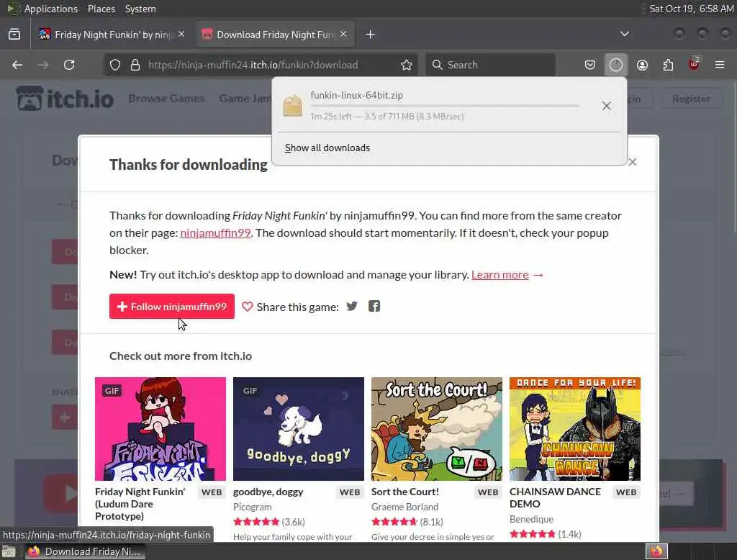The height and width of the screenshot is (560, 737).
Task: Click the goodbye, doggy 3.6k star rating
Action: point(269,522)
